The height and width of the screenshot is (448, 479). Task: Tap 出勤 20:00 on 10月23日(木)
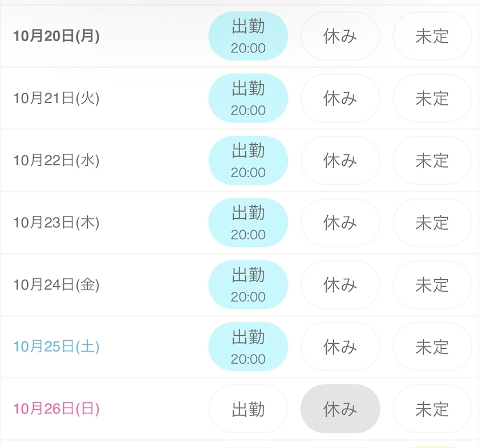tap(248, 222)
